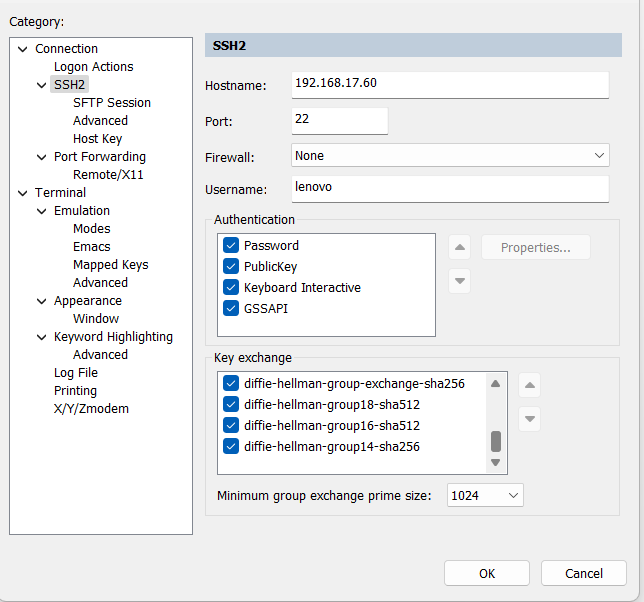Move authentication method down with arrow
Image resolution: width=644 pixels, height=602 pixels.
(460, 281)
